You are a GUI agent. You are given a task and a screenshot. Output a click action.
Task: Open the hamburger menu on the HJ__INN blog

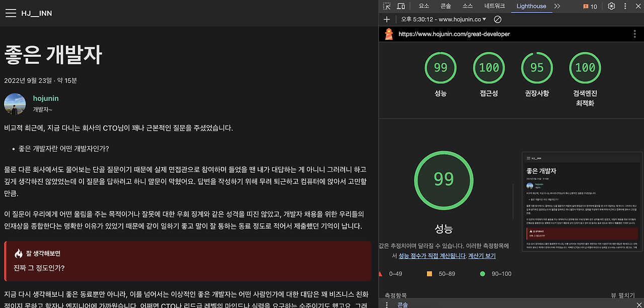[x=11, y=13]
